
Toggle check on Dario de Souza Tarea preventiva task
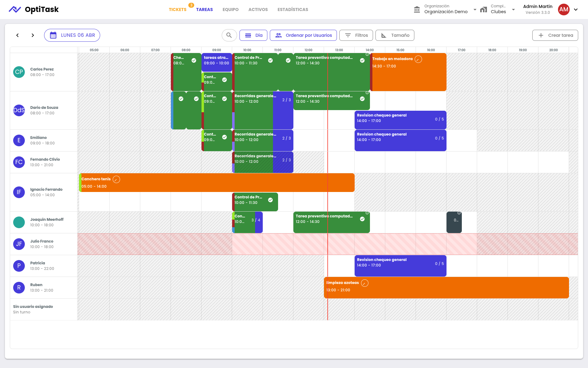(x=362, y=99)
